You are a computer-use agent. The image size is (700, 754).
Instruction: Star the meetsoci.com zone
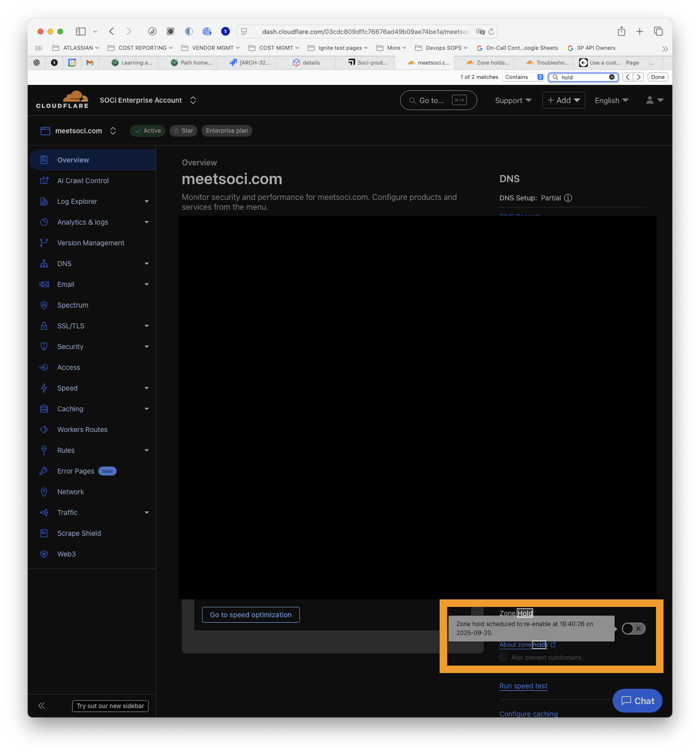[x=183, y=131]
